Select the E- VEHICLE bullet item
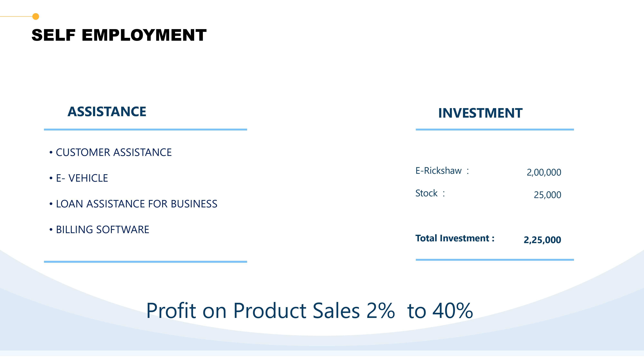The image size is (644, 362). click(x=82, y=178)
